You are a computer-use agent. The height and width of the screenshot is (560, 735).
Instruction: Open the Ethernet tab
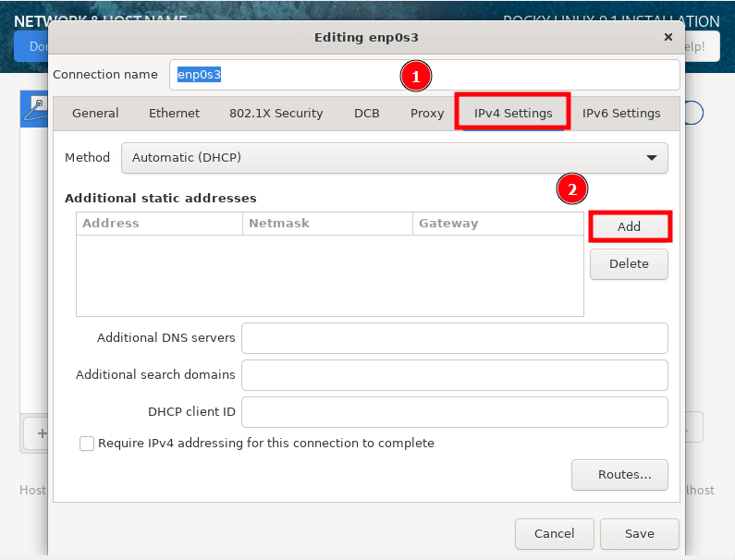point(174,114)
